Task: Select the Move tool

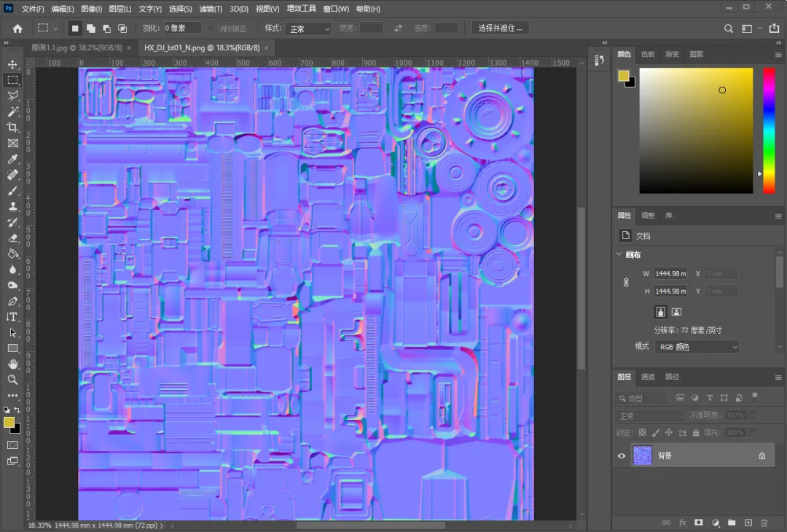Action: tap(12, 65)
